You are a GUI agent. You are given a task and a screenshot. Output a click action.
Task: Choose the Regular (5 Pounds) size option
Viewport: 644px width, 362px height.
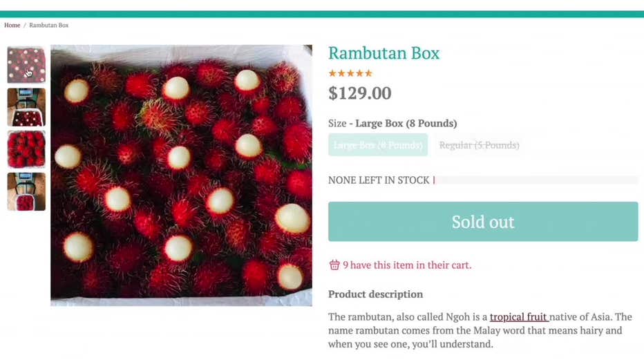tap(479, 145)
